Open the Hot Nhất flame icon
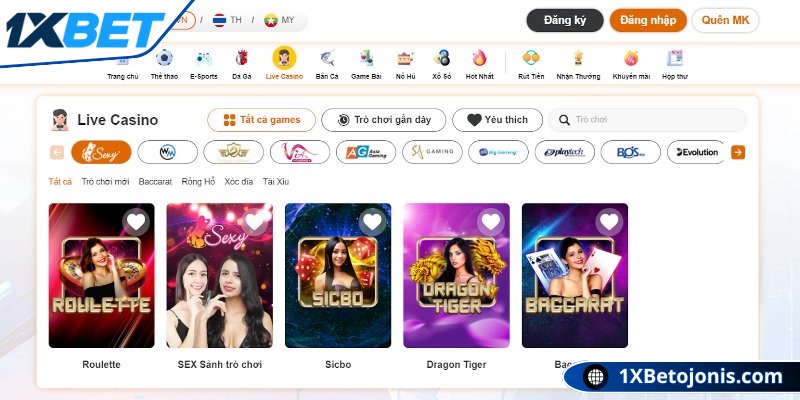The width and height of the screenshot is (800, 400). [x=480, y=58]
